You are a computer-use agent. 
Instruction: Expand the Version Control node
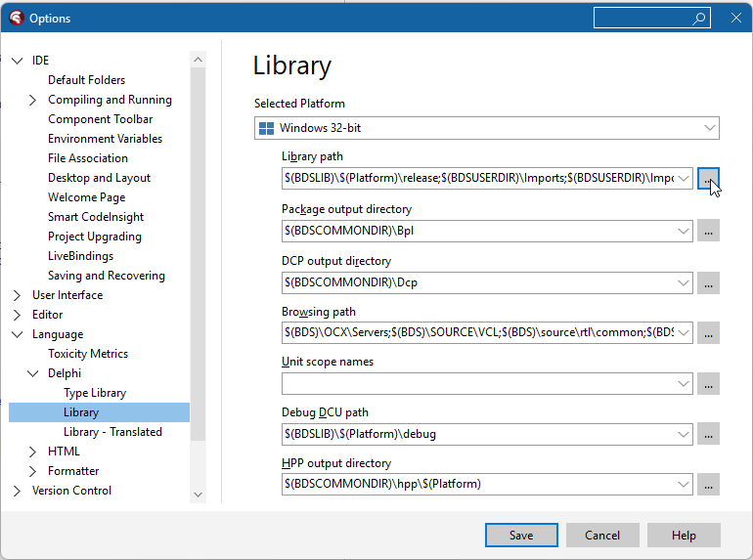click(x=18, y=491)
